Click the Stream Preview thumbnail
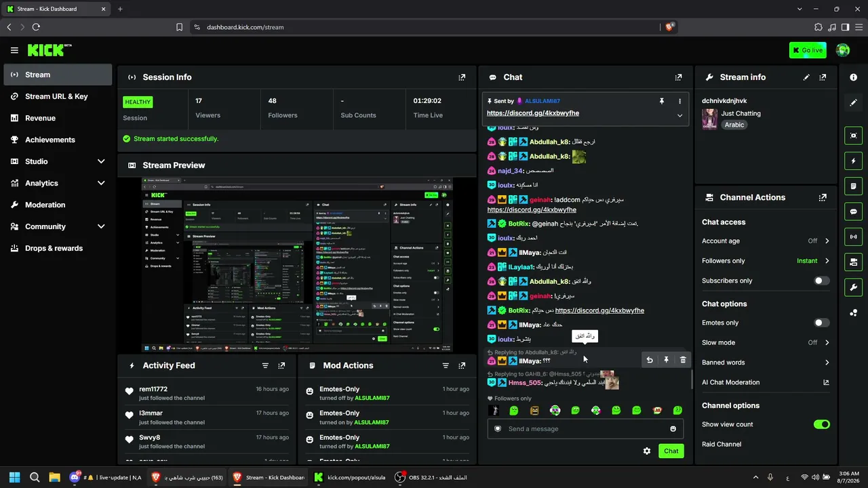Viewport: 868px width, 488px height. point(297,265)
